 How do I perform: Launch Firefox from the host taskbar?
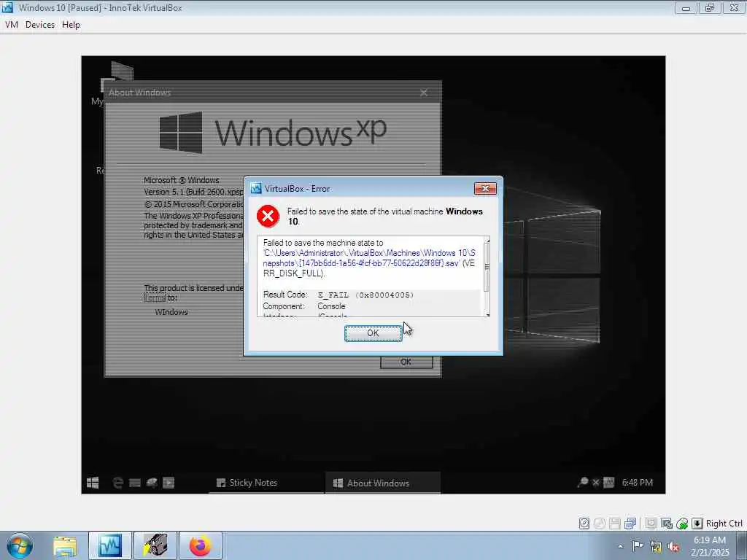click(x=201, y=545)
